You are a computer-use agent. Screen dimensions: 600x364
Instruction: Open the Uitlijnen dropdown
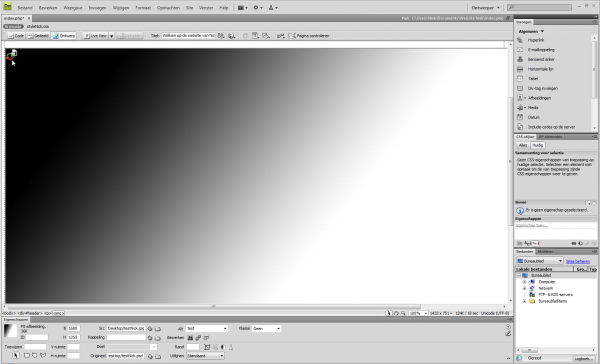pos(205,356)
